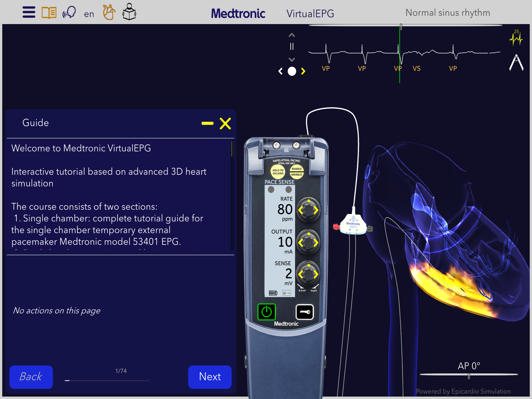Click the 1/74 page counter
The width and height of the screenshot is (532, 399).
pos(121,371)
